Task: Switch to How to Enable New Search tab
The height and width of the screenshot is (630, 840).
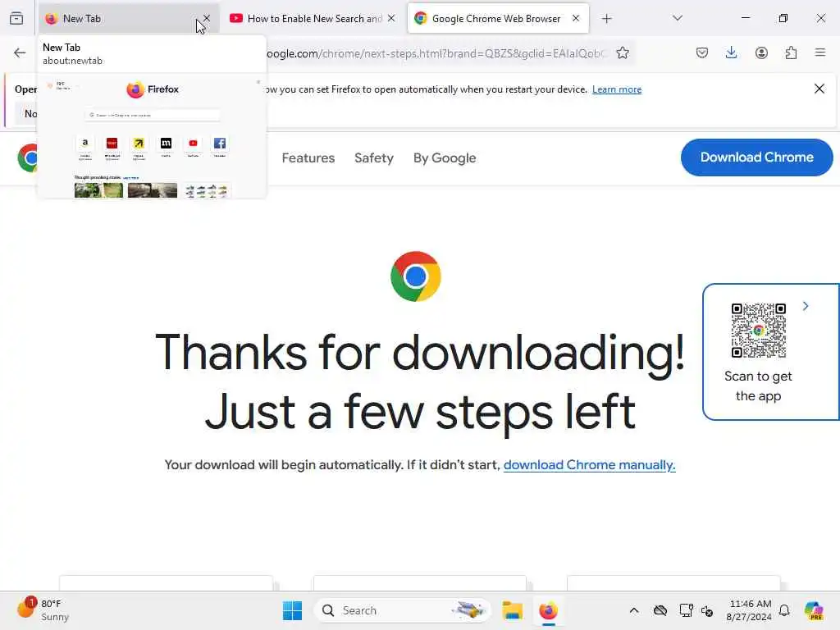Action: 313,18
